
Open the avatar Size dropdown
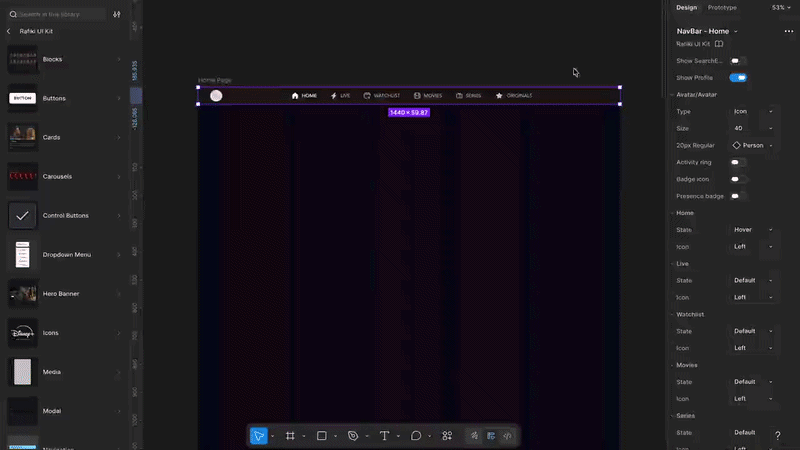[753, 128]
